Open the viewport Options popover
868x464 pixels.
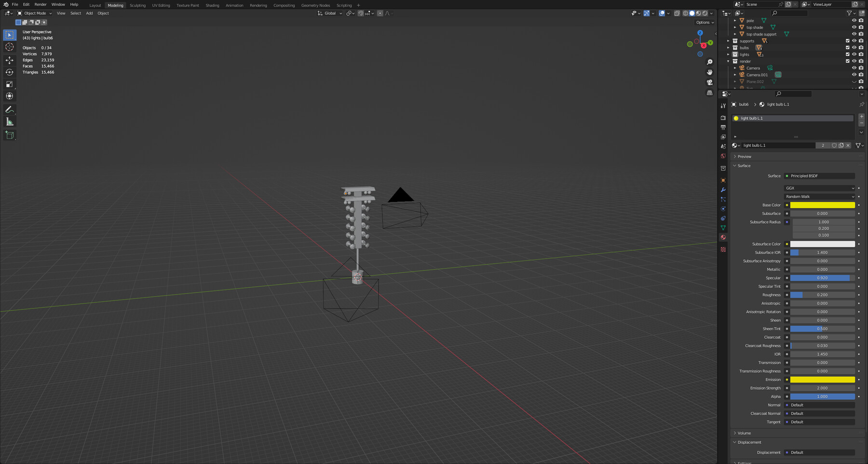pyautogui.click(x=704, y=22)
